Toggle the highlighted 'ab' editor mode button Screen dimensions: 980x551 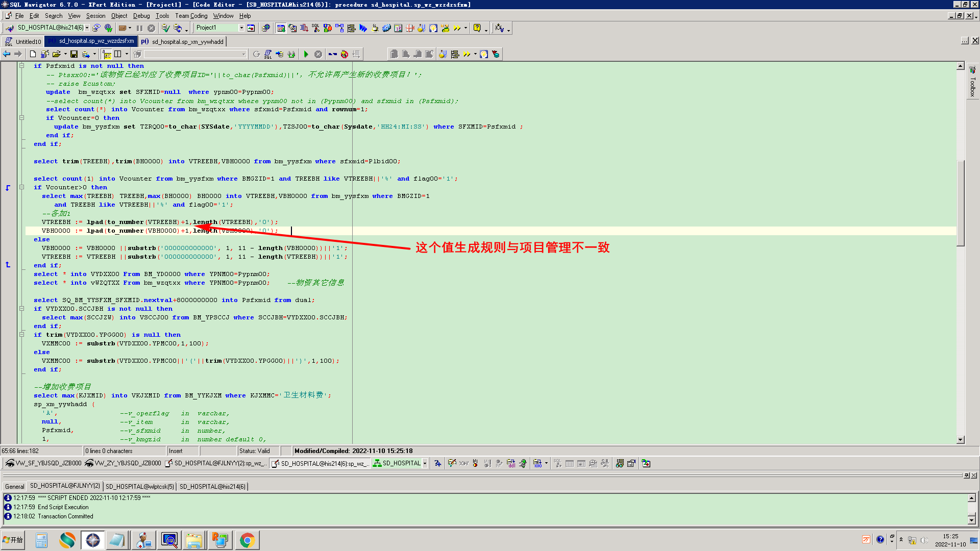pos(107,54)
